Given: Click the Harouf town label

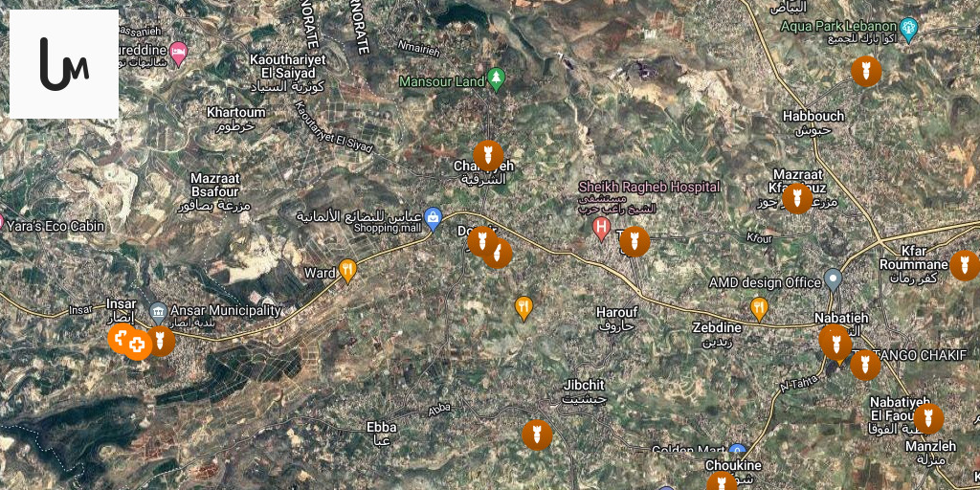Looking at the screenshot, I should point(616,312).
